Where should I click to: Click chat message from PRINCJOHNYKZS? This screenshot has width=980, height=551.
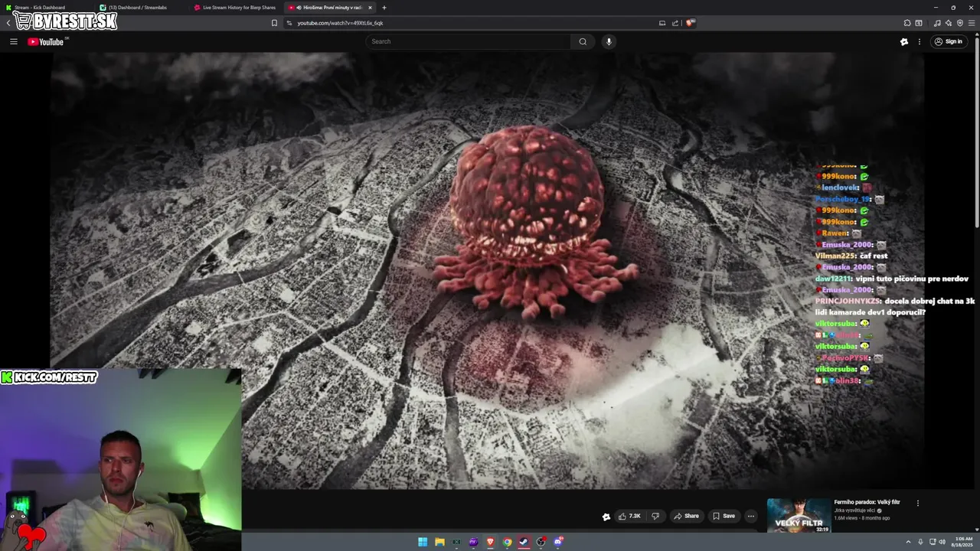click(x=895, y=306)
